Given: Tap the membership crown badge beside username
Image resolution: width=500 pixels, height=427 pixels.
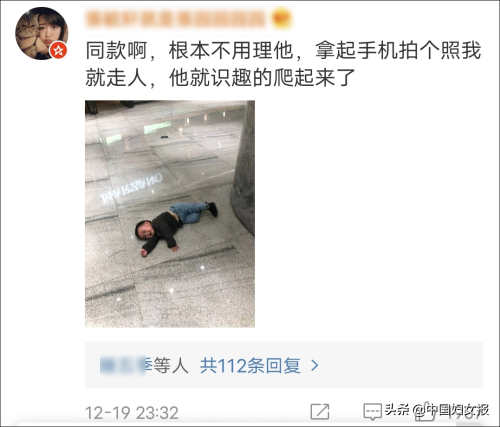Looking at the screenshot, I should point(282,18).
